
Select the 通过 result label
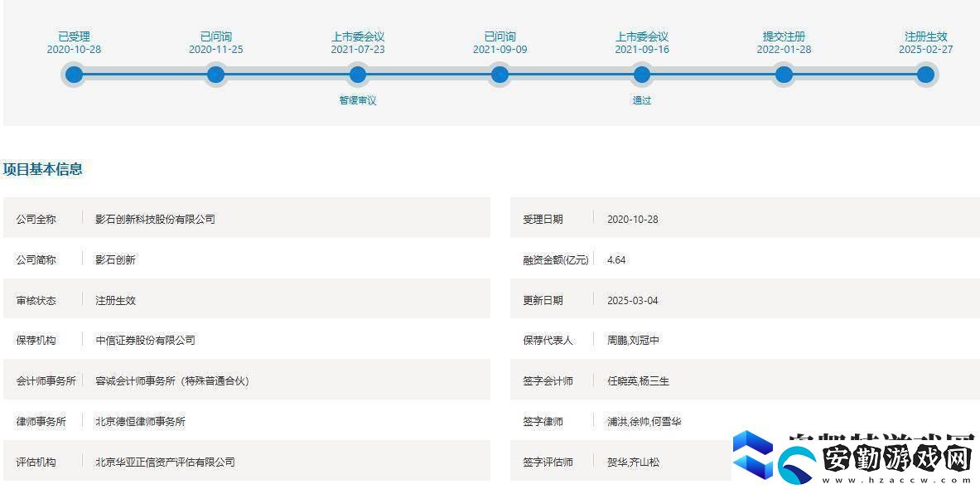pos(642,100)
